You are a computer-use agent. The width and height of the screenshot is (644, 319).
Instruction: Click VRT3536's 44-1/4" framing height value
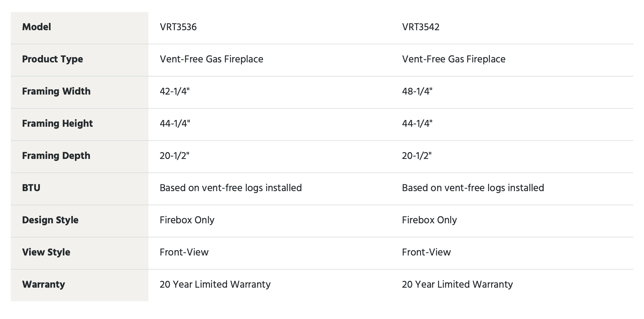[175, 124]
